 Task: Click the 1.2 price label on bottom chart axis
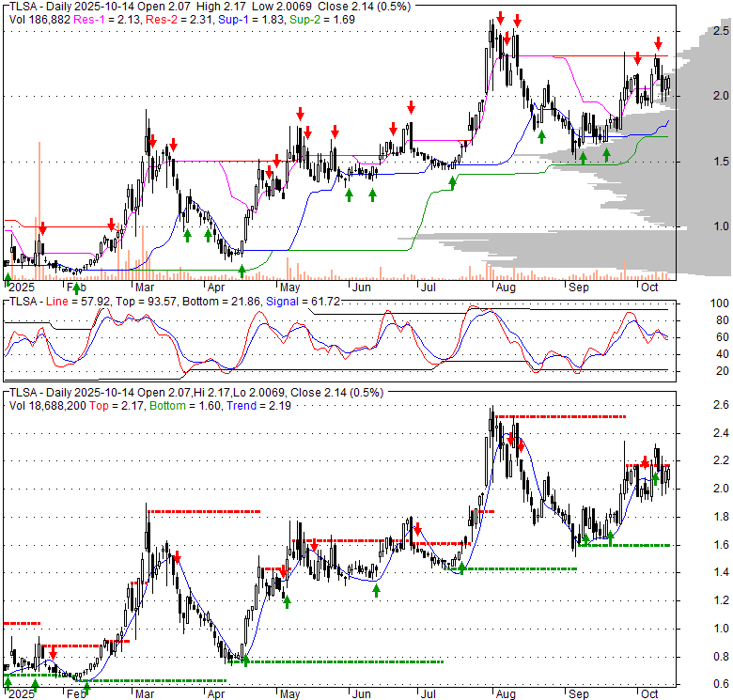tap(721, 600)
